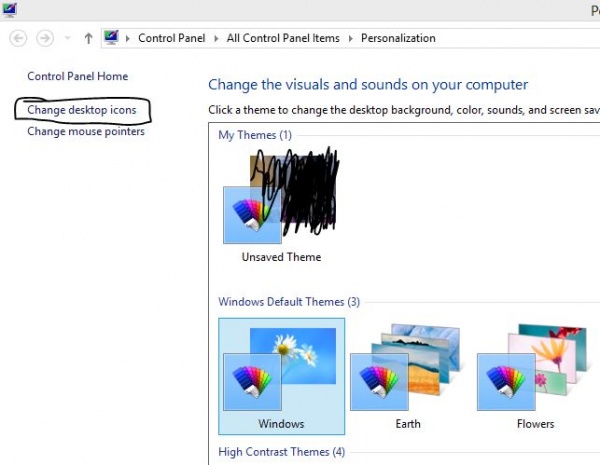Navigate to All Control Panel Items breadcrumb
Image resolution: width=600 pixels, height=465 pixels.
point(283,38)
